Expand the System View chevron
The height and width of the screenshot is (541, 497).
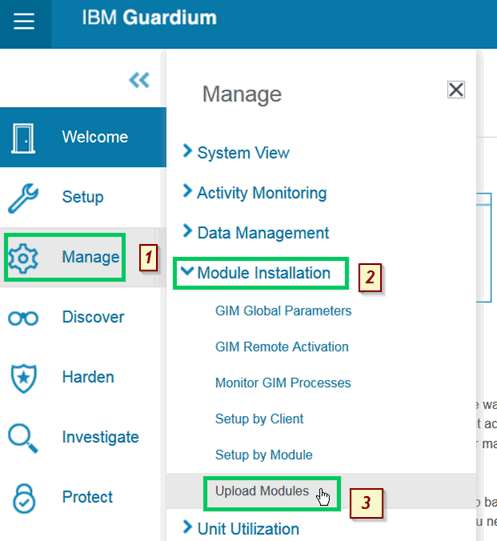tap(187, 151)
